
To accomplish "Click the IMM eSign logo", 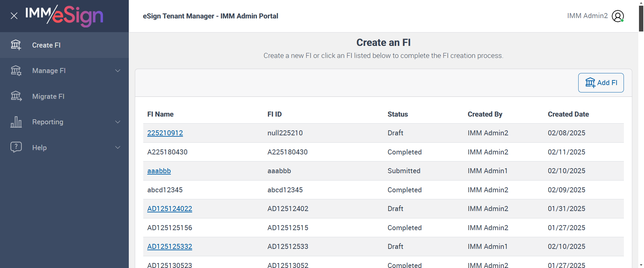I will [x=64, y=16].
